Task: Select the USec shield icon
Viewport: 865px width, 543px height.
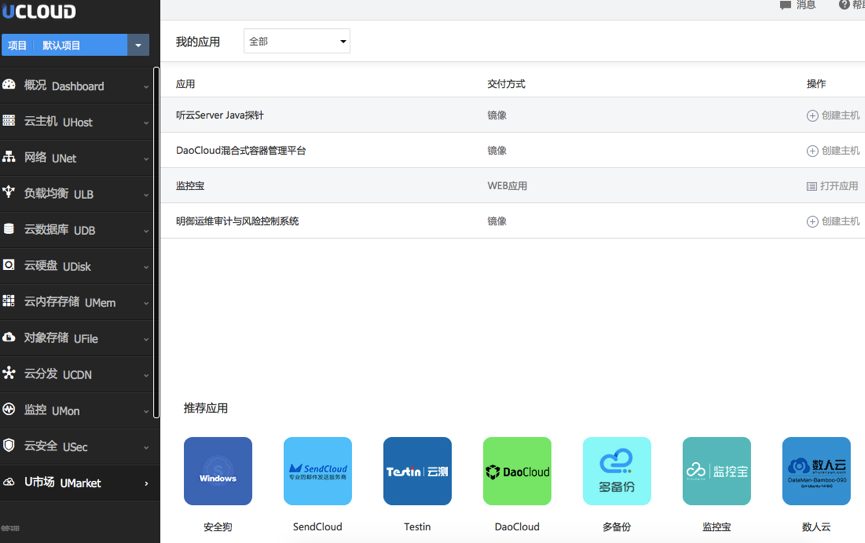Action: [x=9, y=445]
